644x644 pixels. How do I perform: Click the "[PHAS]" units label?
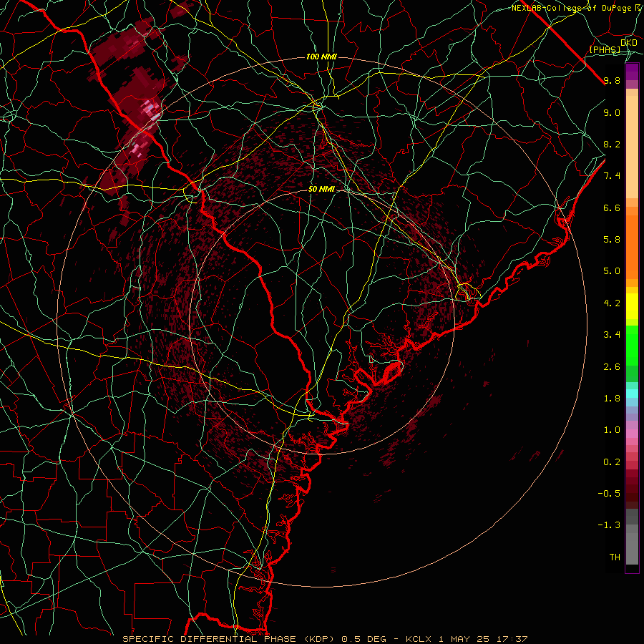pyautogui.click(x=605, y=49)
